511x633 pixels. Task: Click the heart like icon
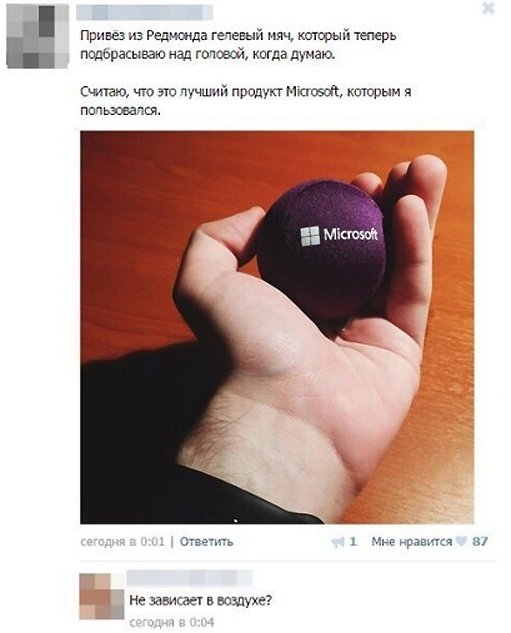[461, 541]
